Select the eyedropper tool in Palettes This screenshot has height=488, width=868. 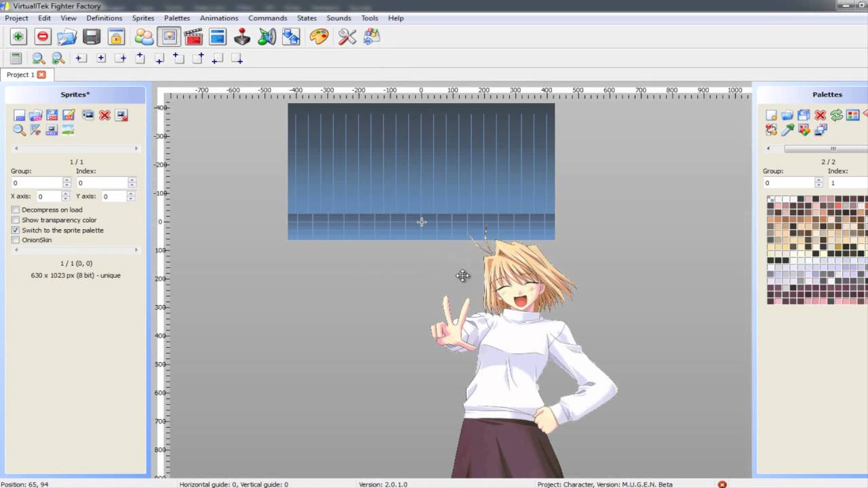coord(787,129)
